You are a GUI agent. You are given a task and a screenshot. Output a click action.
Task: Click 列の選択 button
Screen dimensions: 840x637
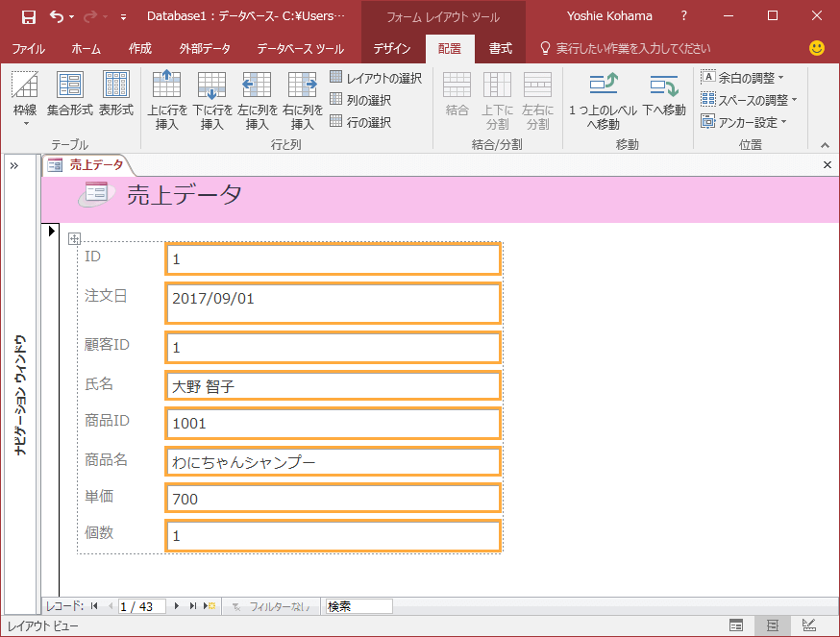click(x=360, y=100)
